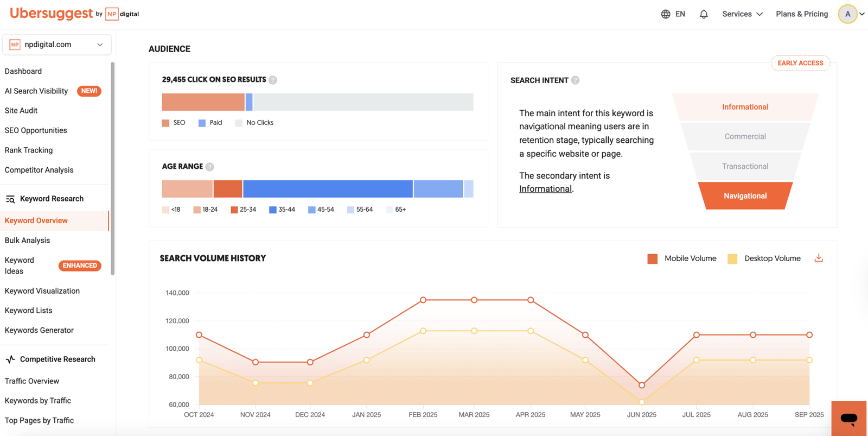Open Keyword Ideas in sidebar

click(20, 266)
